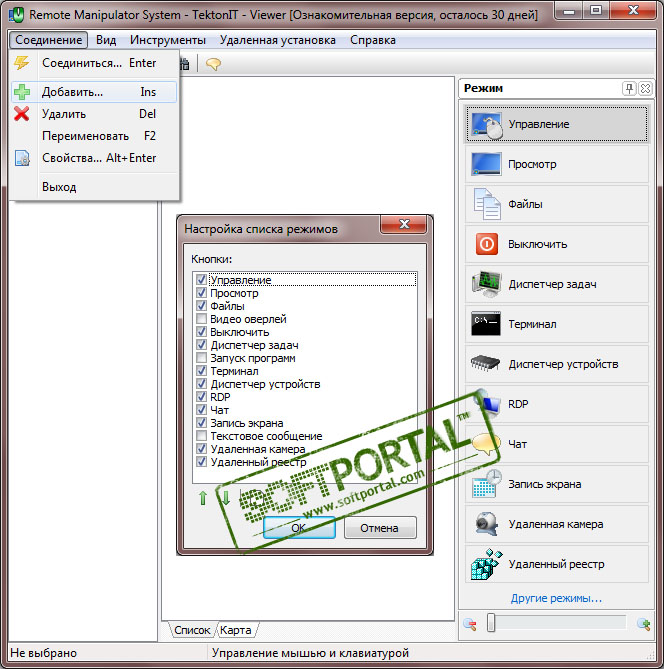This screenshot has height=669, width=664.
Task: Open the Инструменты menu
Action: (168, 40)
